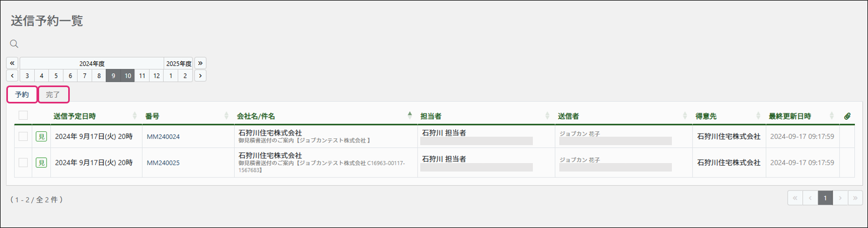868x228 pixels.
Task: Go to previous month using single-left arrow
Action: (x=12, y=75)
